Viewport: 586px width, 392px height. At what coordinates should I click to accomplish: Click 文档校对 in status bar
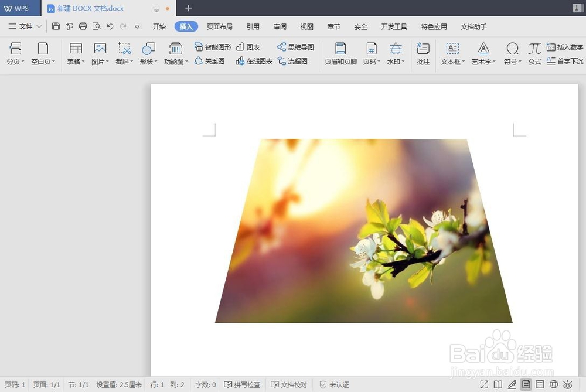[x=289, y=384]
